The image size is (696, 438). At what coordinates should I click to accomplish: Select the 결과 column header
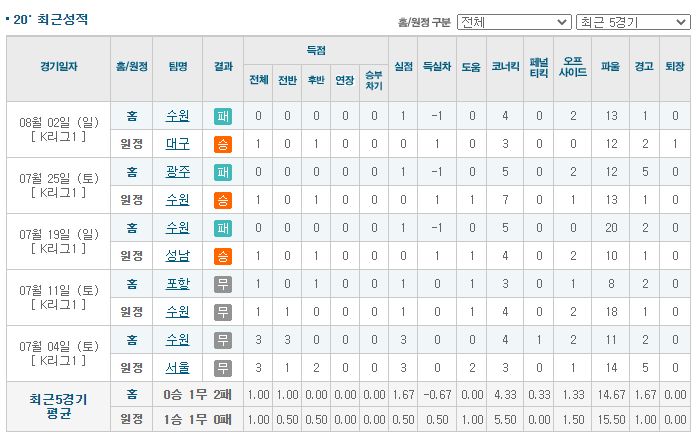click(x=223, y=69)
